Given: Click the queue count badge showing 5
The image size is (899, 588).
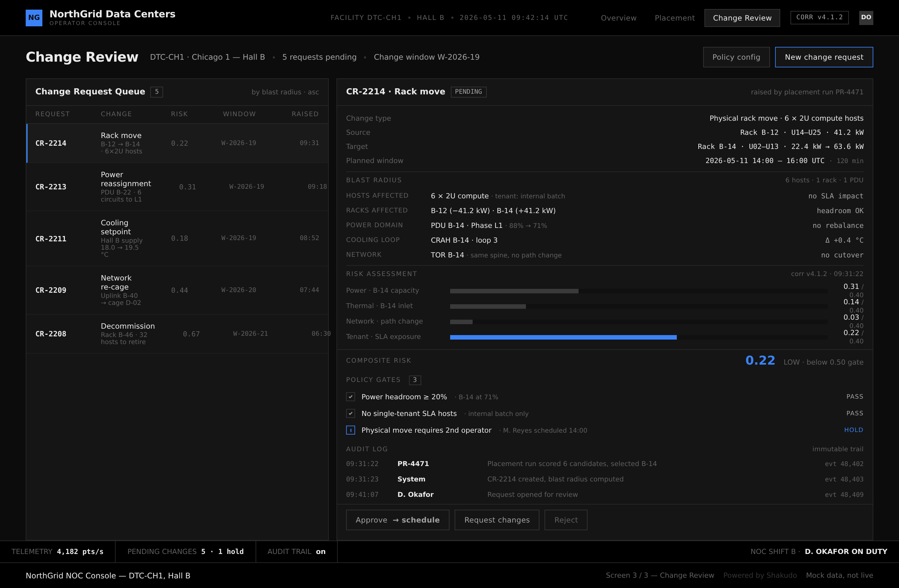Looking at the screenshot, I should (x=157, y=92).
